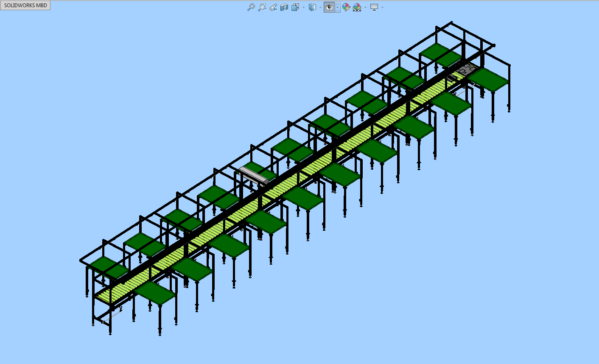Click the Display Style cube icon
599x364 pixels.
coord(312,7)
